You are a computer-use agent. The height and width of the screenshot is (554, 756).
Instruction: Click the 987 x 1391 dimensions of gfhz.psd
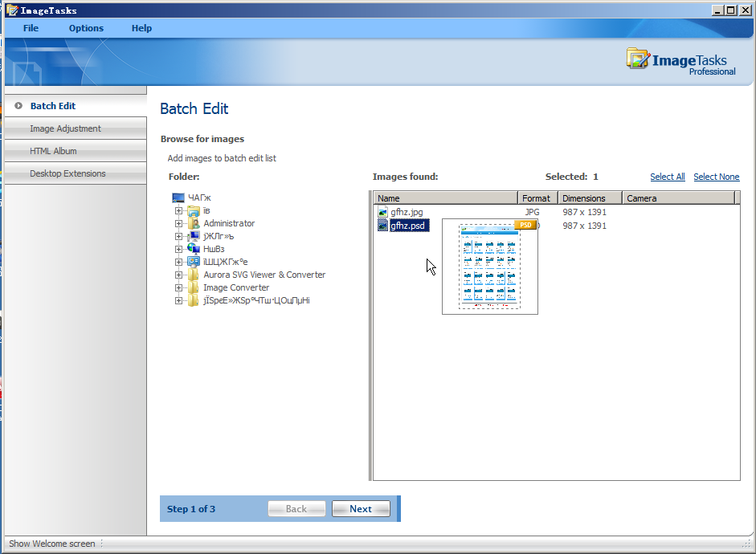coord(584,226)
